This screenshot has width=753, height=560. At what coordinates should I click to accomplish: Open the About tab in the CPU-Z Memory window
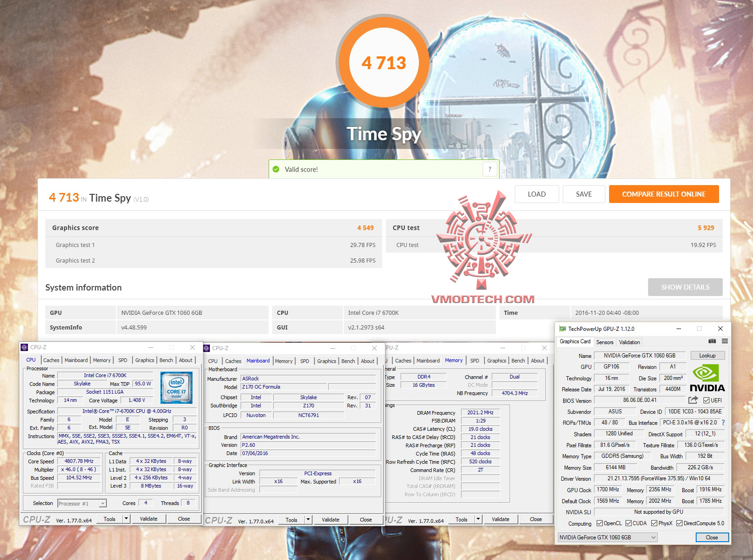click(x=538, y=361)
